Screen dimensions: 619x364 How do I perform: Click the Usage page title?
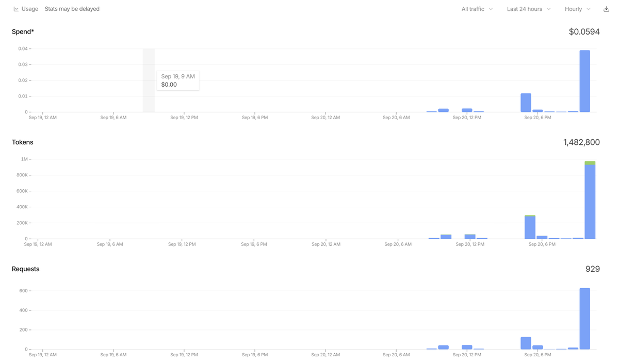point(30,9)
